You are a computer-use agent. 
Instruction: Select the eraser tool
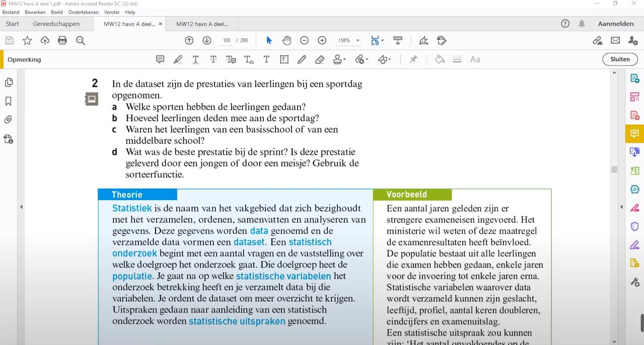(320, 59)
